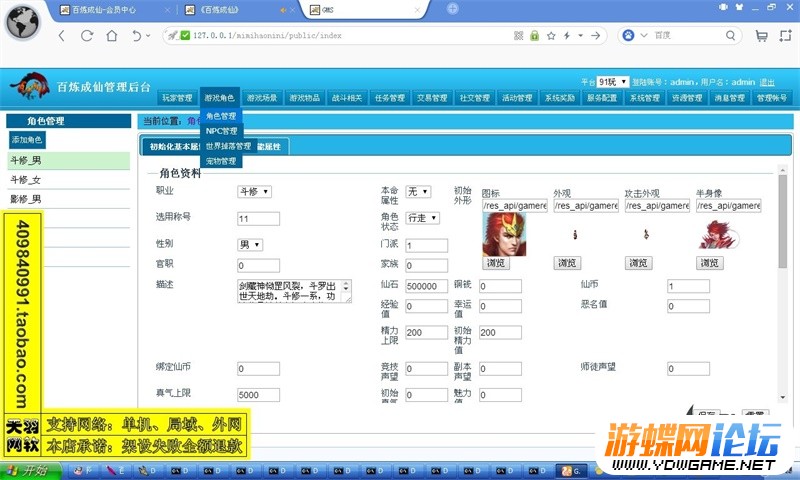Click the globe browser logo
Image resolution: width=800 pixels, height=480 pixels.
(22, 22)
